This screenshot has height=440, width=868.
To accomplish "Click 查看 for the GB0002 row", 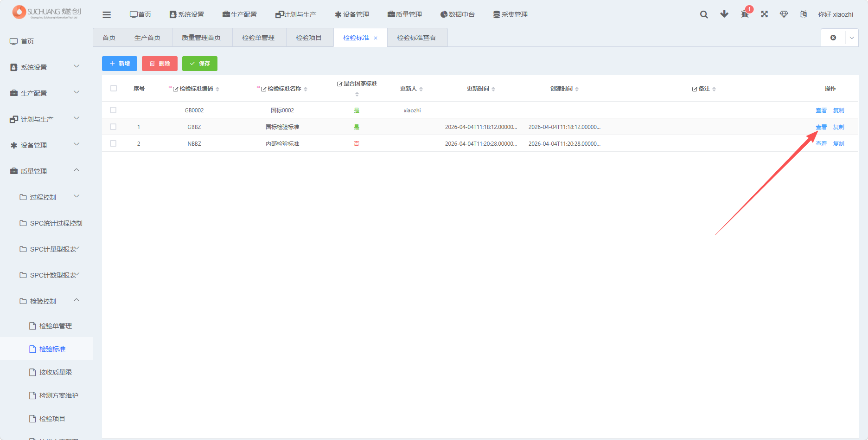I will pos(821,110).
